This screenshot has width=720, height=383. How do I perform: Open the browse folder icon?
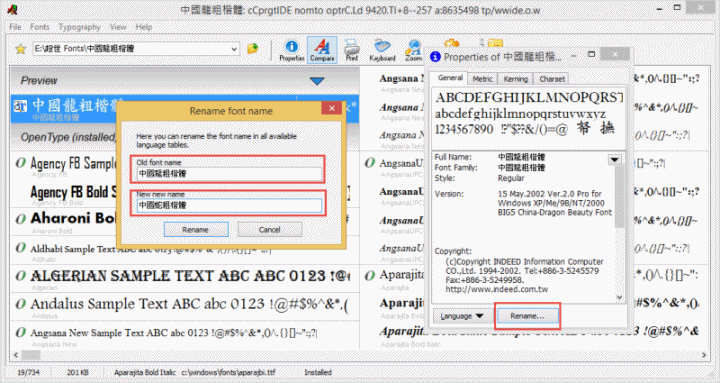[x=252, y=48]
